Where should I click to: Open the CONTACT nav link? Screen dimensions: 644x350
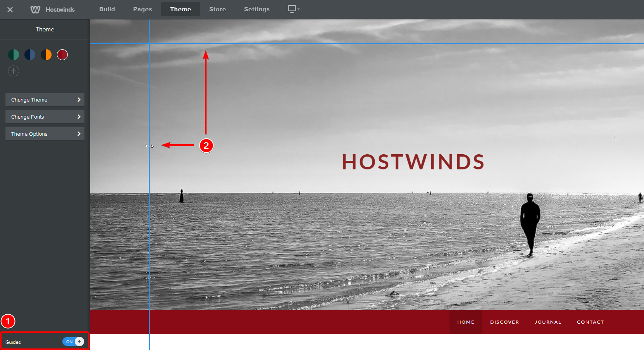click(590, 322)
